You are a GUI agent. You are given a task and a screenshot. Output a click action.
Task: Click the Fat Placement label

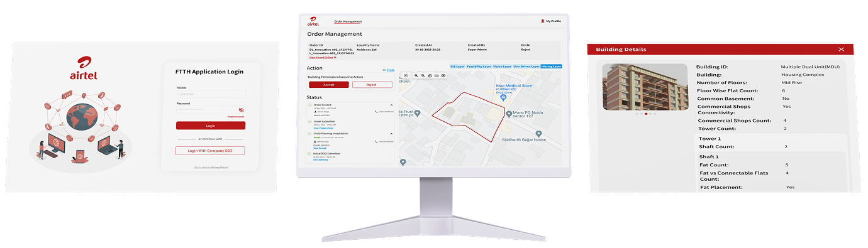[x=721, y=187]
